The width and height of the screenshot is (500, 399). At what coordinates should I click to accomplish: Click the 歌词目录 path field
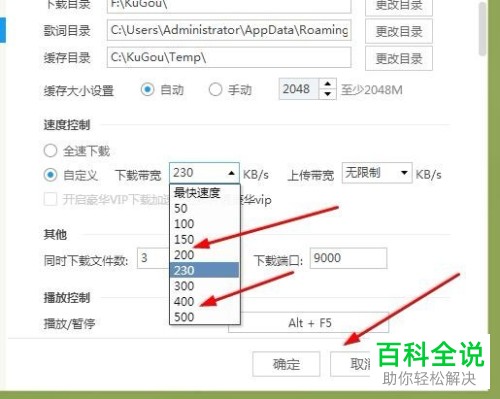[229, 30]
